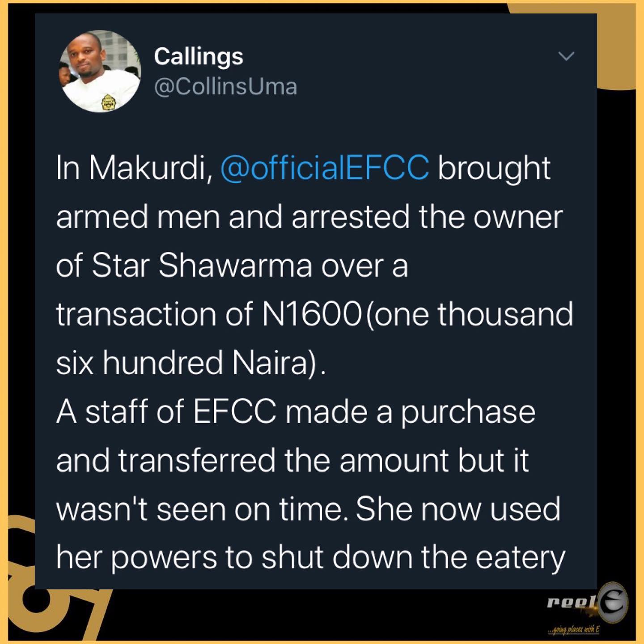Click the white shirt emblem in avatar
This screenshot has height=644, width=644.
coord(107,102)
